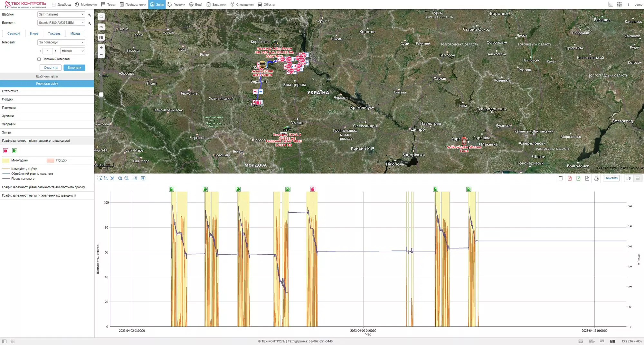Toggle the sidebar panel icon in status bar

tap(4, 341)
